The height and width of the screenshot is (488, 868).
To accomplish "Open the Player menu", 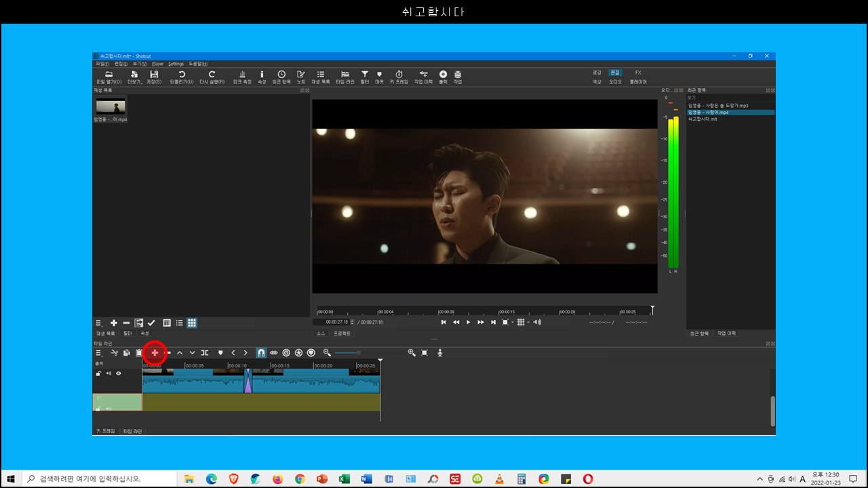I will 157,64.
